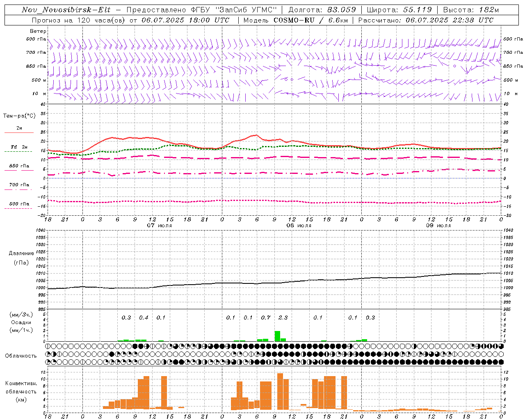Select the Облачность row label
This screenshot has height=420, width=525.
coord(21,356)
